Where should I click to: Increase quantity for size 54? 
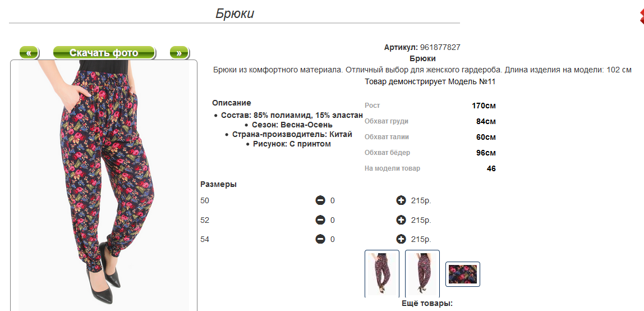(x=401, y=239)
